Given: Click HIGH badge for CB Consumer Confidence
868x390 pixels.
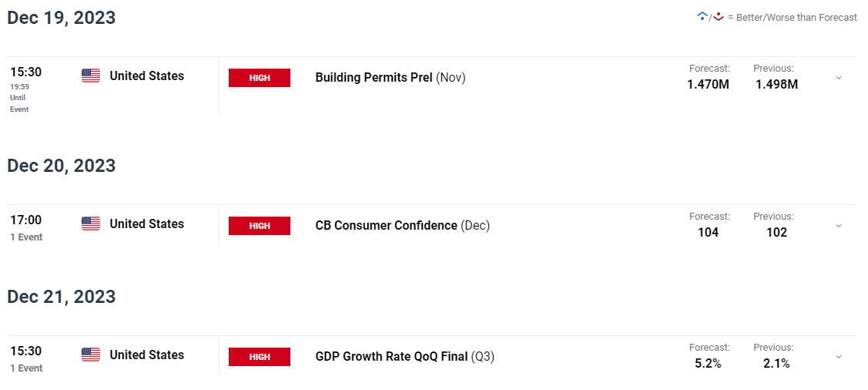Looking at the screenshot, I should point(260,226).
